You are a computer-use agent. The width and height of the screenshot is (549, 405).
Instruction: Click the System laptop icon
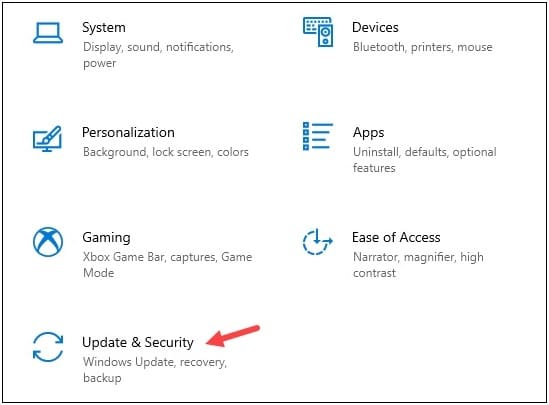[x=48, y=33]
